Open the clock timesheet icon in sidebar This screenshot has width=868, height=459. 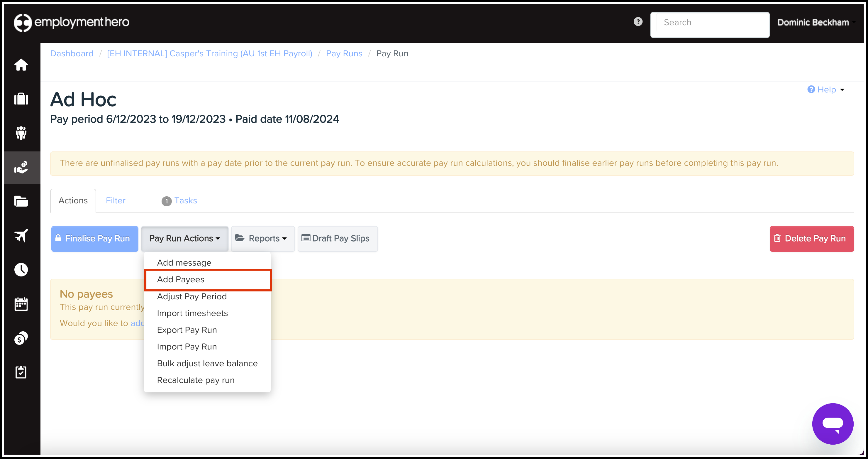point(21,269)
